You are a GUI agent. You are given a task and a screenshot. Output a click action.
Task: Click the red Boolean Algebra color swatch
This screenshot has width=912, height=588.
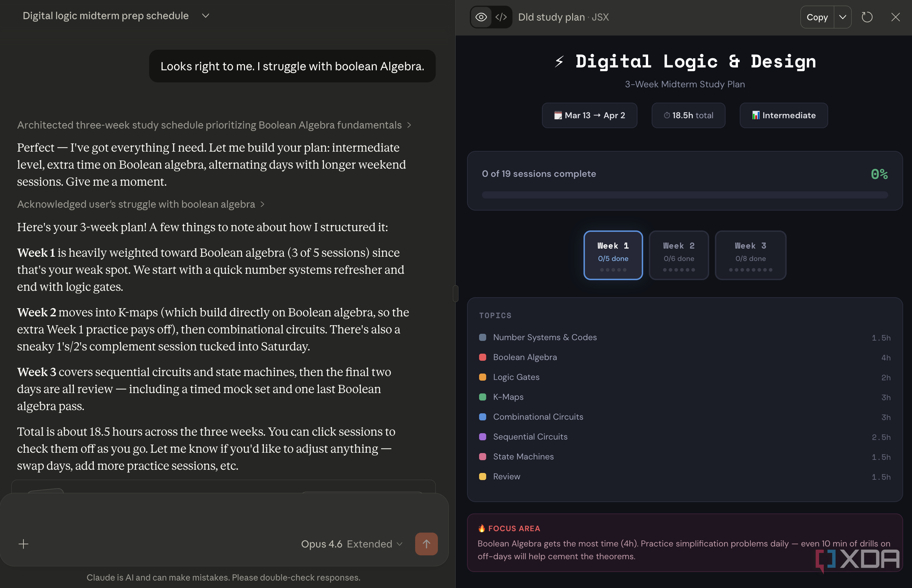click(482, 358)
